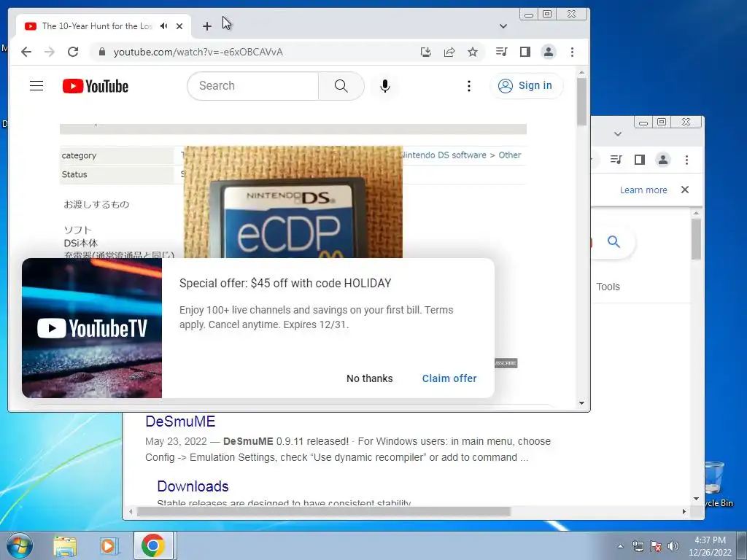Show hidden system tray icons
The image size is (747, 560).
620,546
